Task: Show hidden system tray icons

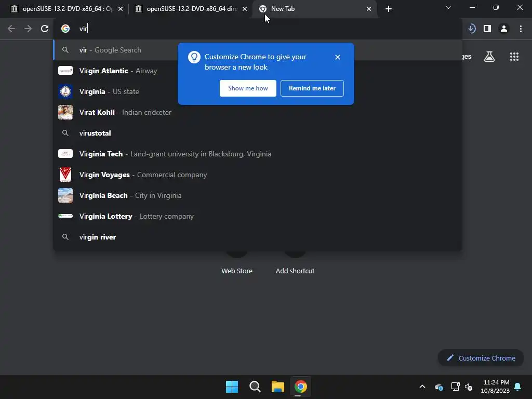Action: point(422,387)
